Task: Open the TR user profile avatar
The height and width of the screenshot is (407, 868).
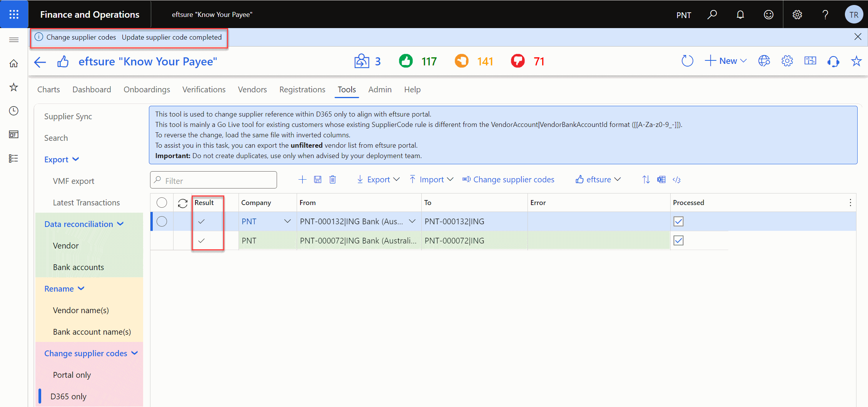Action: click(x=854, y=15)
